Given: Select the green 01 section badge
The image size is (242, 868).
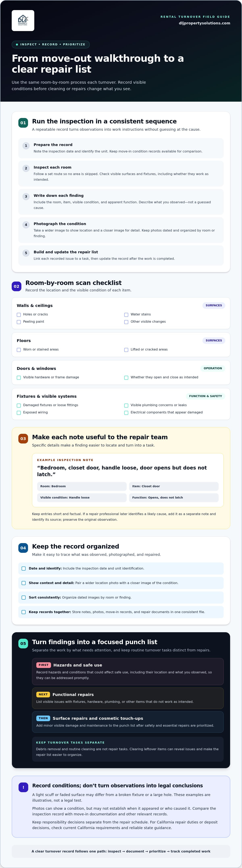Looking at the screenshot, I should click(x=23, y=123).
